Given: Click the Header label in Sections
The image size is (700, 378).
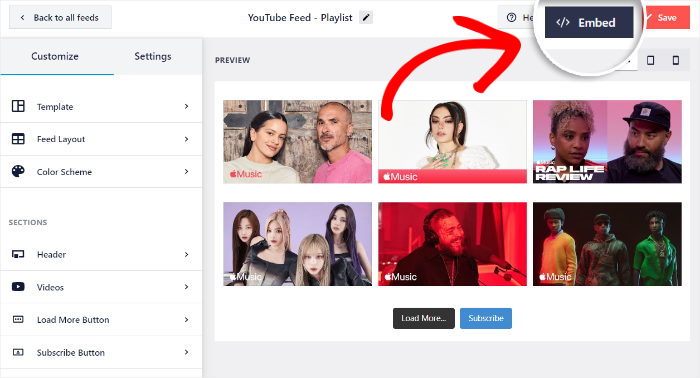Looking at the screenshot, I should tap(51, 255).
